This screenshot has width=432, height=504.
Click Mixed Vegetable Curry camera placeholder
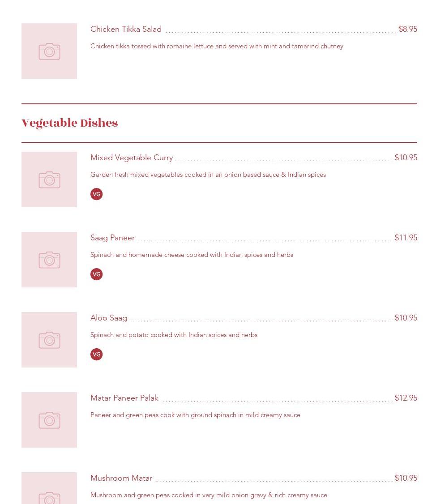click(49, 179)
